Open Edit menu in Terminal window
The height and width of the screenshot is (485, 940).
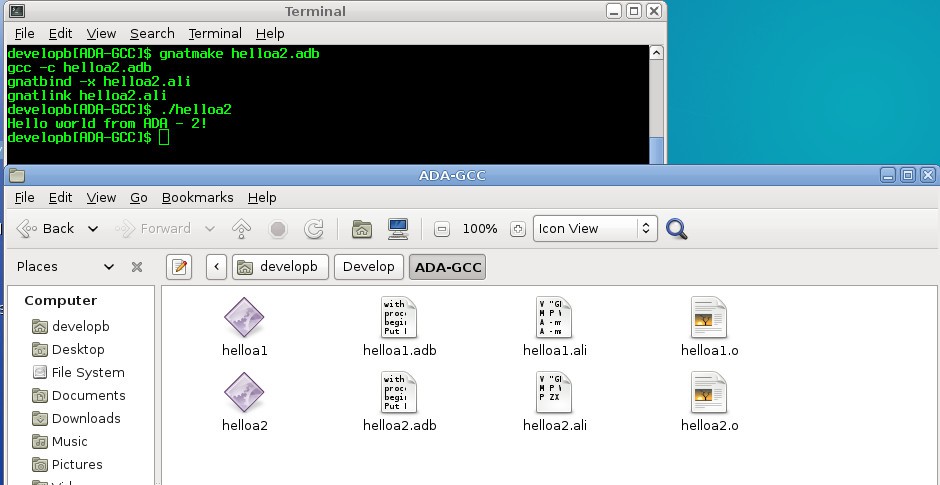[61, 34]
